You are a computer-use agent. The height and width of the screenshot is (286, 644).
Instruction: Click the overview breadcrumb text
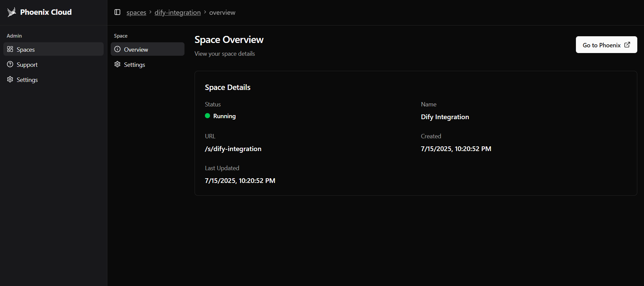[222, 12]
